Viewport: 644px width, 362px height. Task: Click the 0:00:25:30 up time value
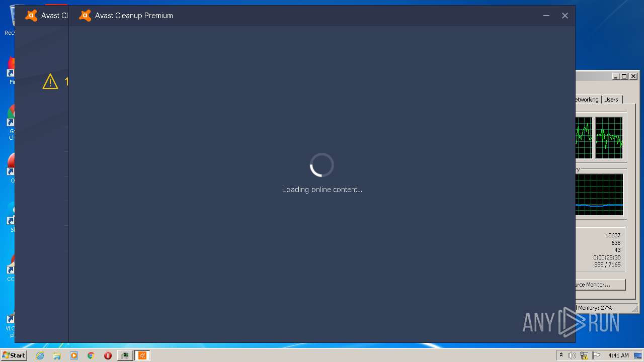[x=607, y=257]
